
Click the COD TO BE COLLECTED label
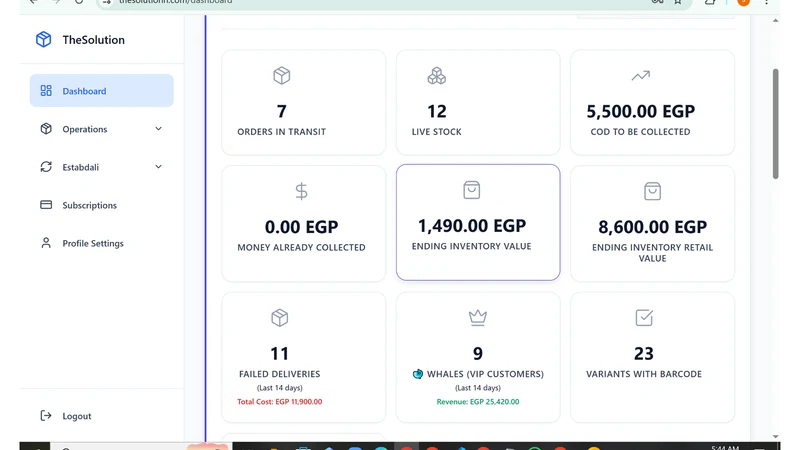(640, 132)
